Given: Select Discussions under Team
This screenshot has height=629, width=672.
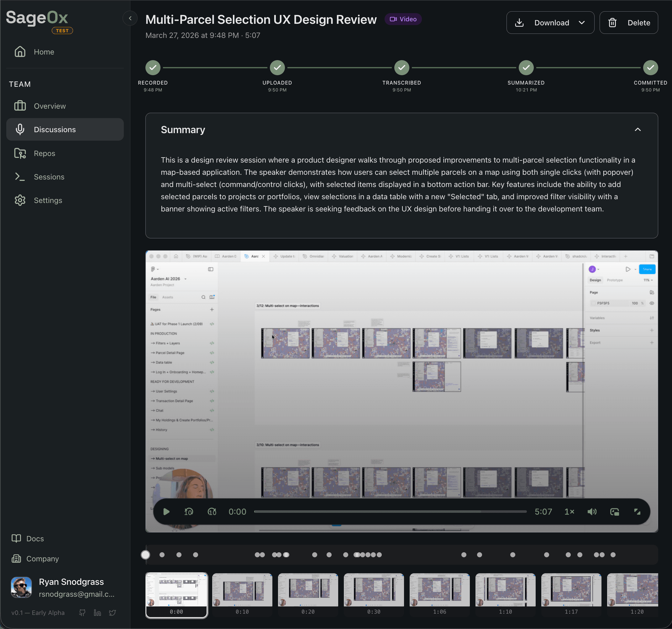Looking at the screenshot, I should (55, 129).
